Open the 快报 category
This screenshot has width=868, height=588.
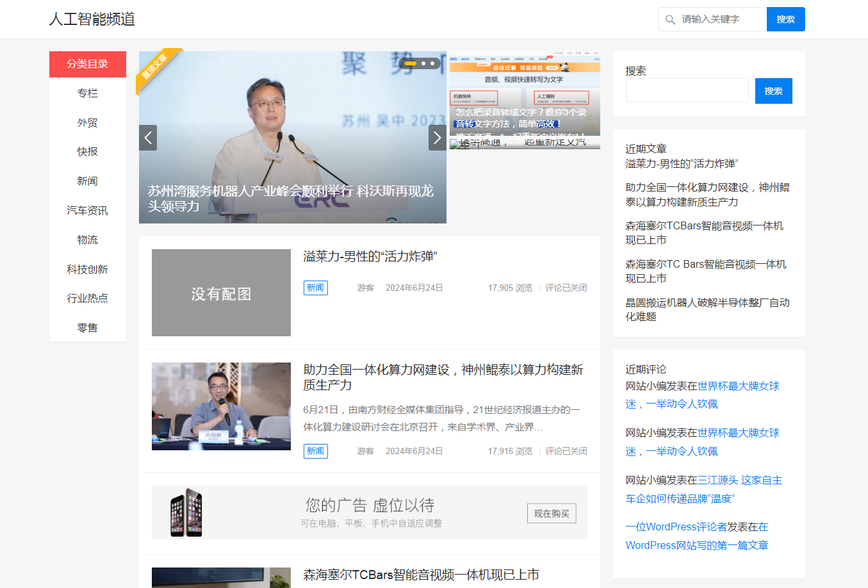pyautogui.click(x=88, y=152)
